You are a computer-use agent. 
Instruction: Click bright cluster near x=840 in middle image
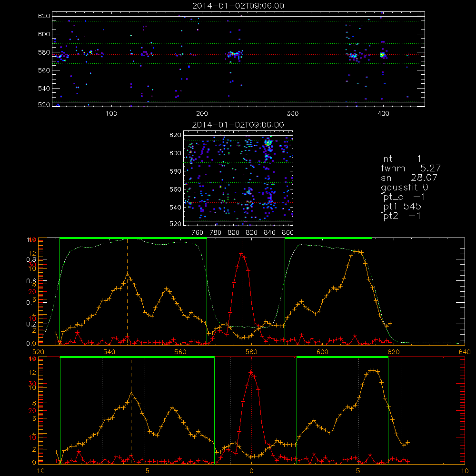click(x=268, y=142)
